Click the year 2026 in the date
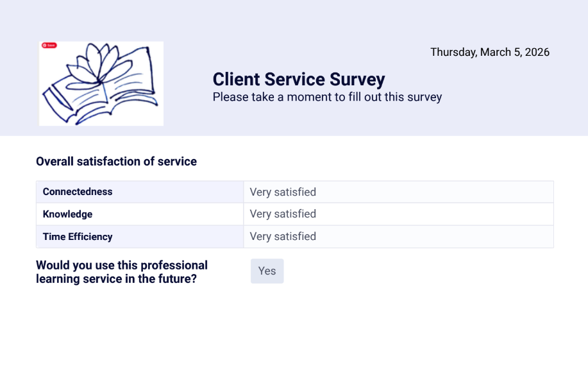588x367 pixels. [x=537, y=52]
